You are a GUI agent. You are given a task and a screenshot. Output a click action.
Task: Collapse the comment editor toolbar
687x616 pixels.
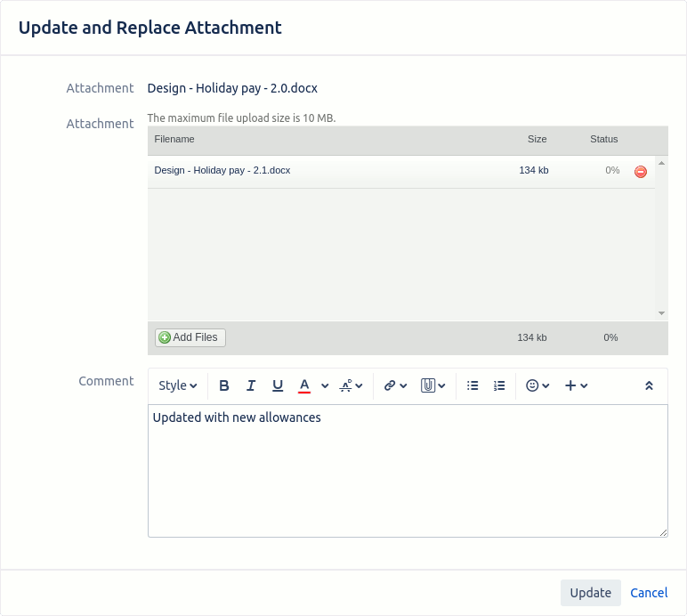tap(649, 385)
